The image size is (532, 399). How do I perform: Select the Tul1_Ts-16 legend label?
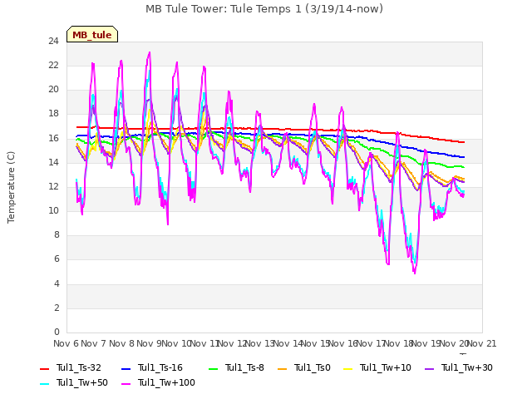click(x=160, y=367)
